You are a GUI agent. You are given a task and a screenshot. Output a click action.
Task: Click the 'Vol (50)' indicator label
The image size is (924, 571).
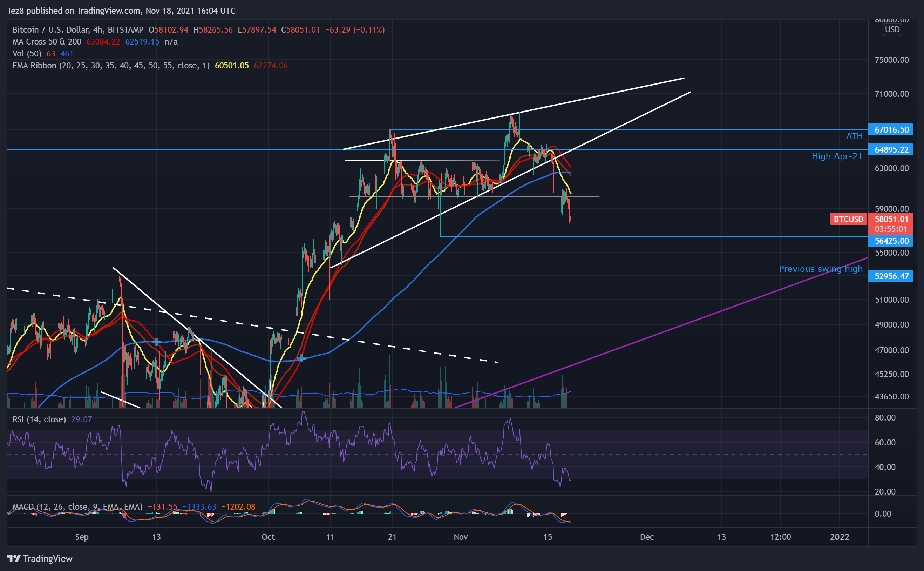(x=27, y=54)
